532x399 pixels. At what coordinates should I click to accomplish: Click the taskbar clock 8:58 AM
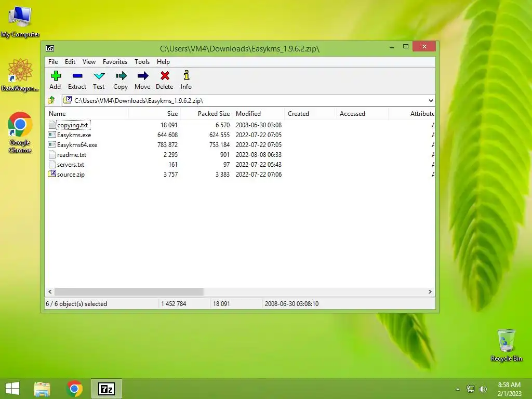509,385
